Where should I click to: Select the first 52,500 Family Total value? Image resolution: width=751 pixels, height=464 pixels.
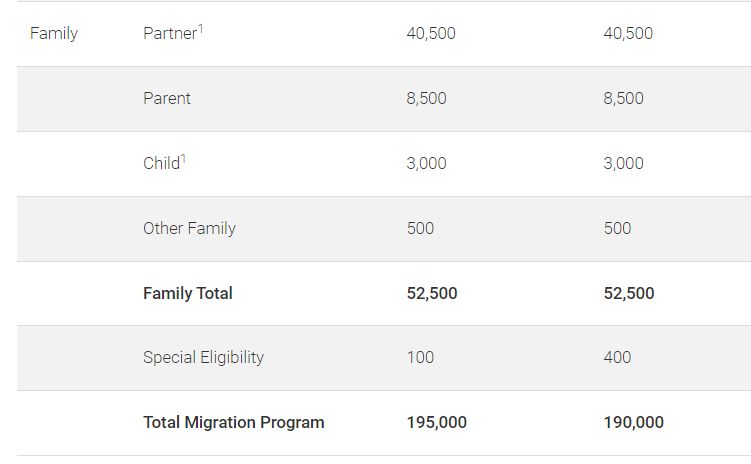click(431, 294)
